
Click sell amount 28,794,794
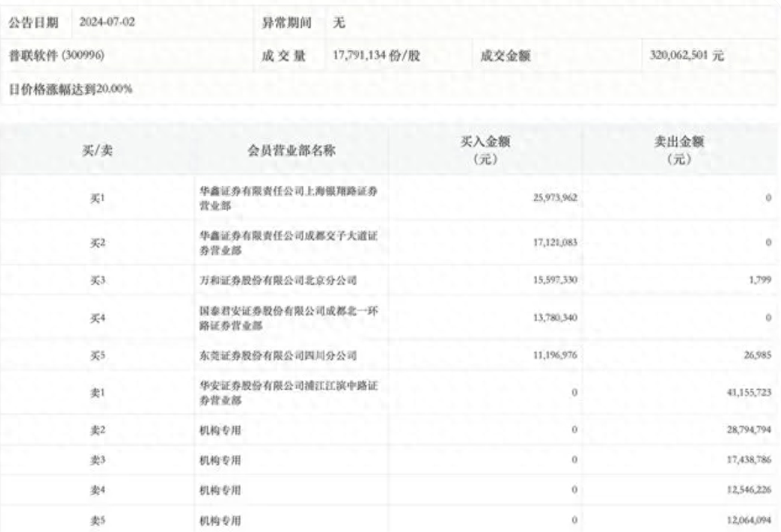point(749,430)
